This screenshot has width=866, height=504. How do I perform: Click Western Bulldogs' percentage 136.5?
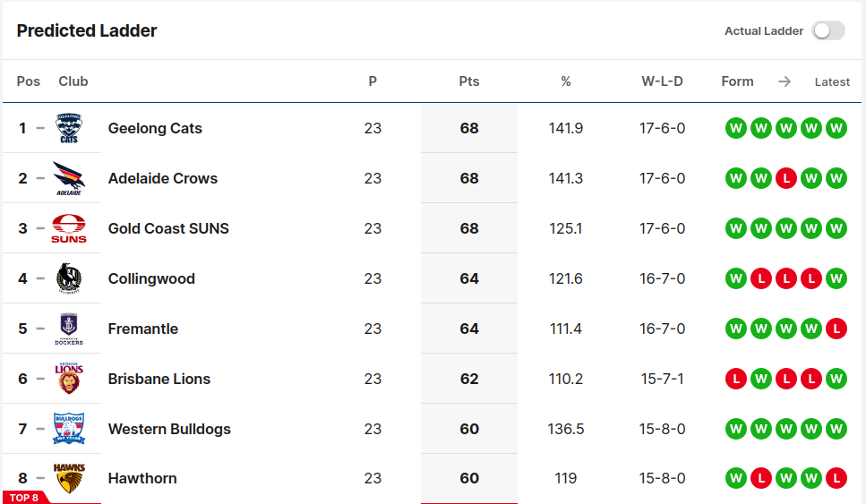(566, 429)
